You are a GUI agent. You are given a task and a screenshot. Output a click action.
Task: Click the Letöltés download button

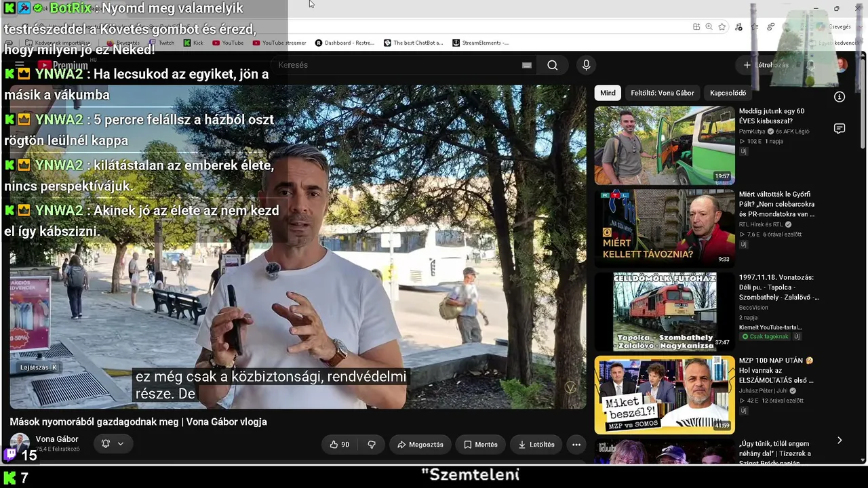click(x=536, y=445)
